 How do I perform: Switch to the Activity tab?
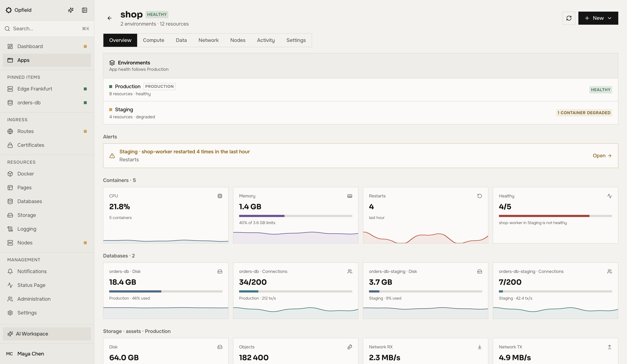coord(266,40)
